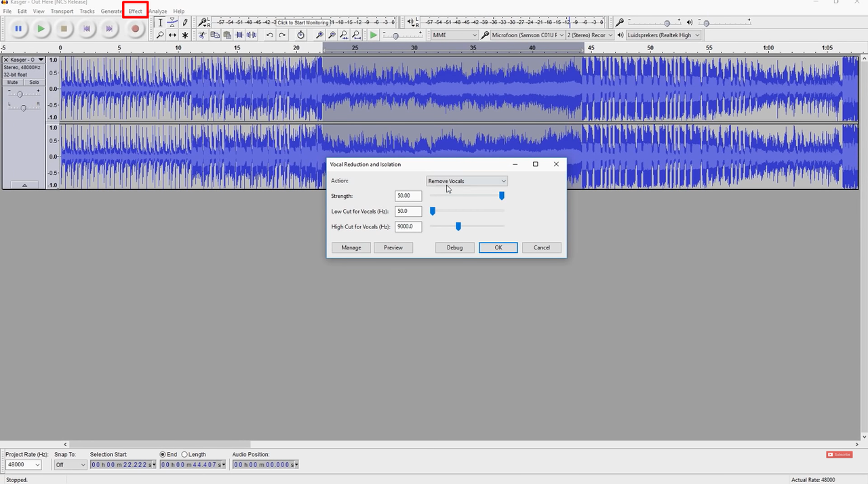The image size is (868, 484).
Task: Select the Length radio button
Action: 184,454
